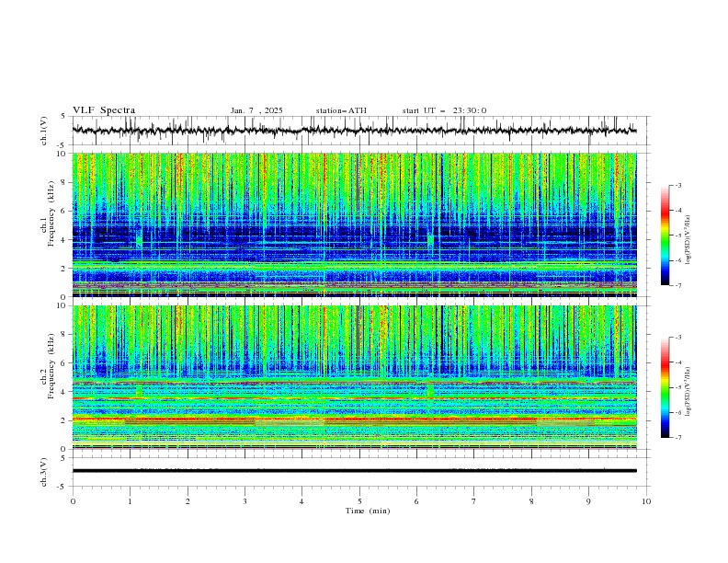This screenshot has width=728, height=563.
Task: Click time axis tick label "1"
Action: pyautogui.click(x=130, y=501)
